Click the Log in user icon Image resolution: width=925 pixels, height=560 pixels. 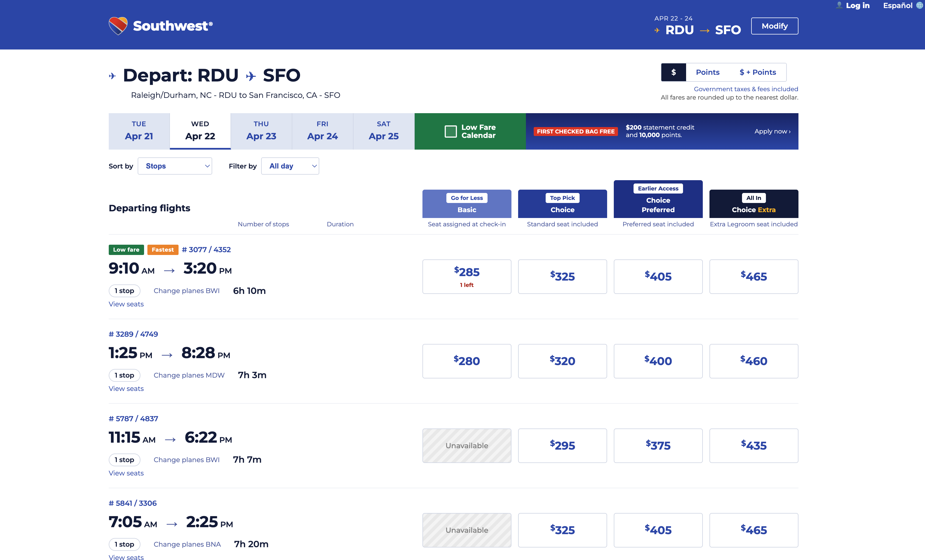pyautogui.click(x=839, y=5)
